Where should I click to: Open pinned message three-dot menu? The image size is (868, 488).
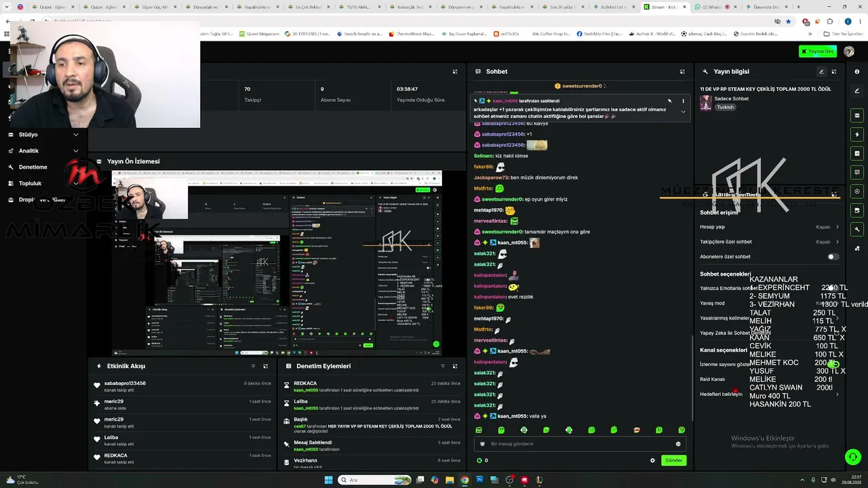tap(683, 101)
